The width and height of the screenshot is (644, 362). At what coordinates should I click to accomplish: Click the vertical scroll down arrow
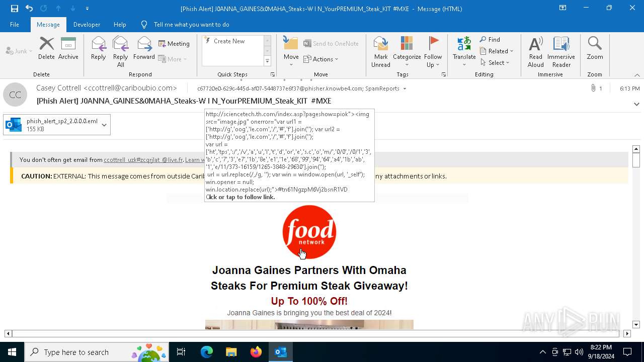point(636,325)
